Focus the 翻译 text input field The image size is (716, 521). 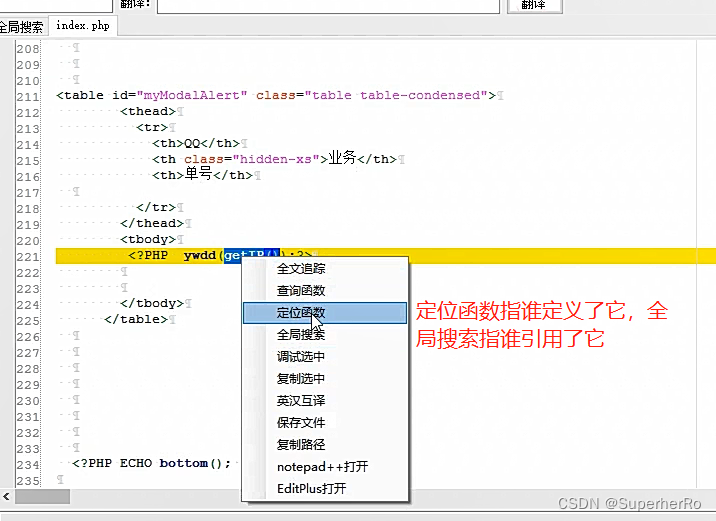pyautogui.click(x=328, y=6)
